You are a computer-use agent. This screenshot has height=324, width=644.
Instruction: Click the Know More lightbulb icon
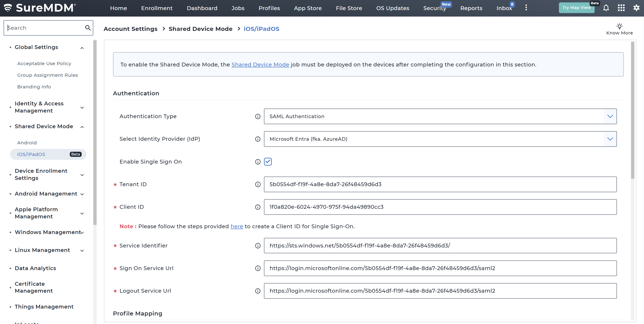pyautogui.click(x=619, y=26)
